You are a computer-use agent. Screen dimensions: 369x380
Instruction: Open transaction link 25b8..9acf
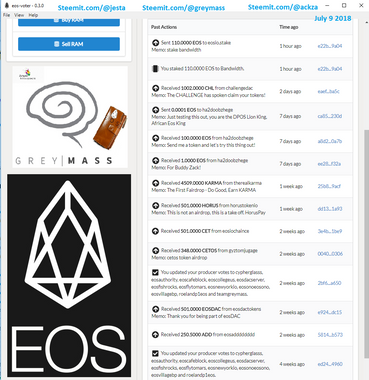(329, 186)
